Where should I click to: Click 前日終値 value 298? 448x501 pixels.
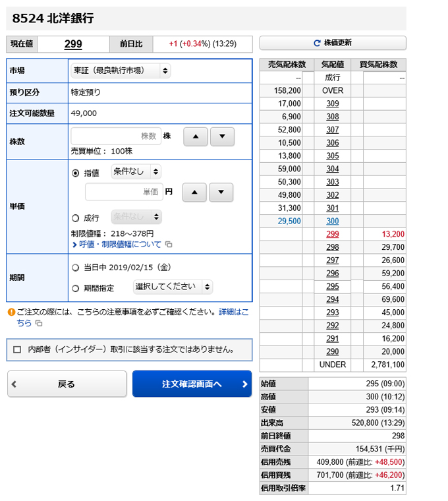[398, 436]
